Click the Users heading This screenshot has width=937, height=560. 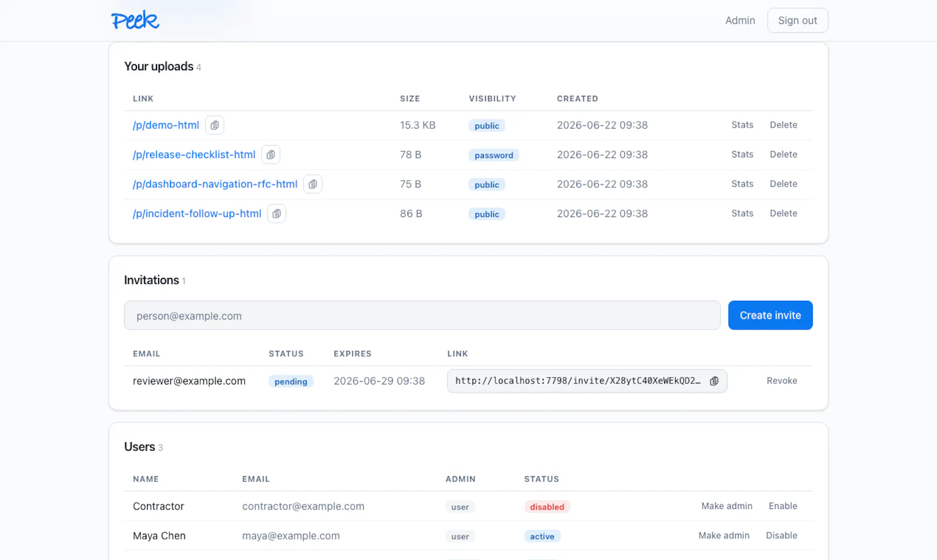point(139,447)
